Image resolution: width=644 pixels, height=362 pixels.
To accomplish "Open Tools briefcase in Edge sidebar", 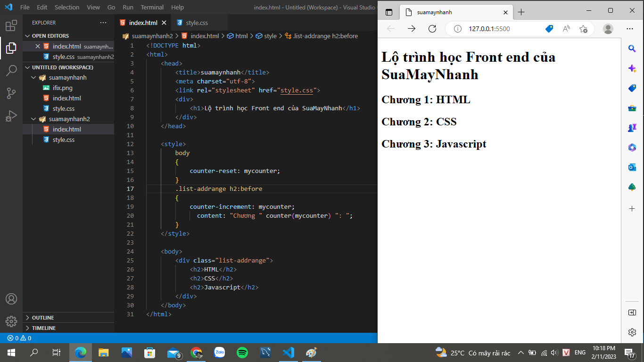I will tap(632, 108).
